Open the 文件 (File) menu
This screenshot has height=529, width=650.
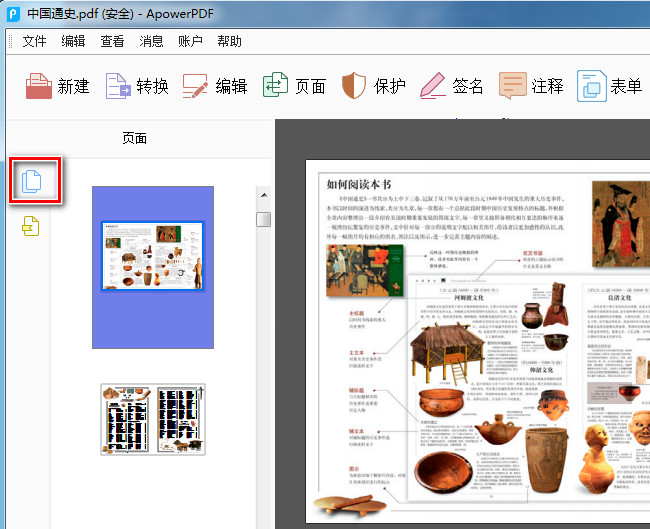coord(35,41)
